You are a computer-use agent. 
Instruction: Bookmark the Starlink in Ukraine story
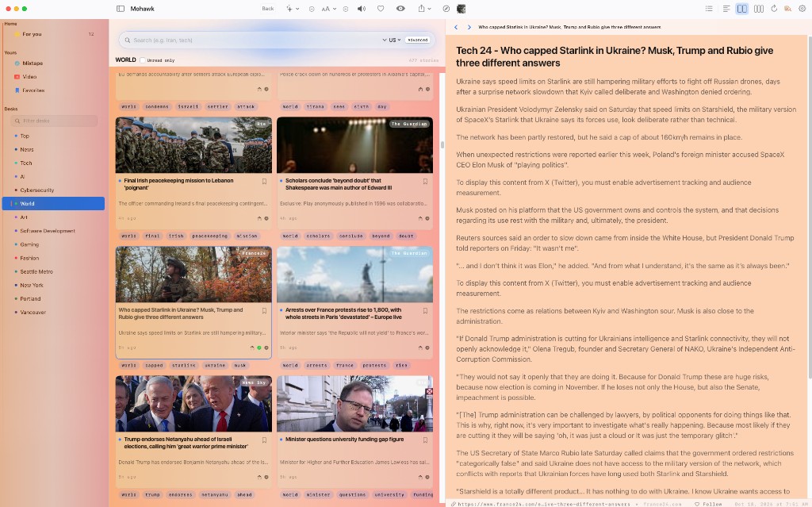click(264, 311)
